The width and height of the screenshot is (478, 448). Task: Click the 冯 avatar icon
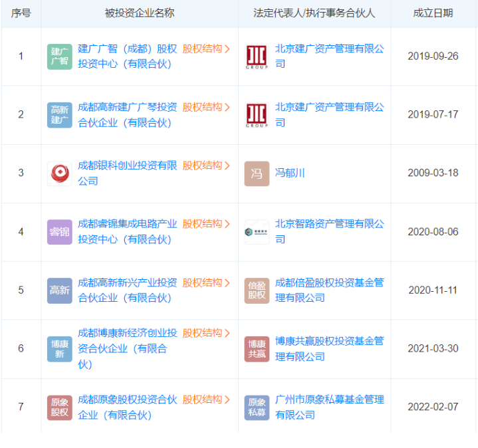point(257,173)
